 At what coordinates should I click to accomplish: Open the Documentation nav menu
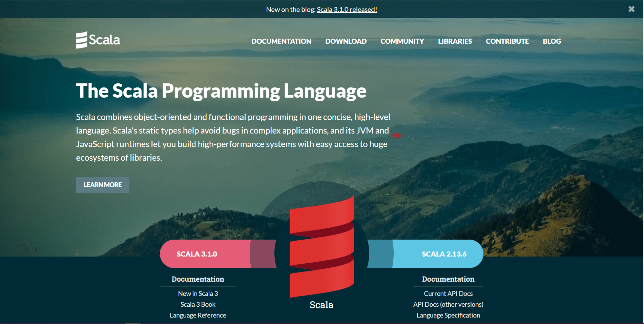click(x=281, y=41)
